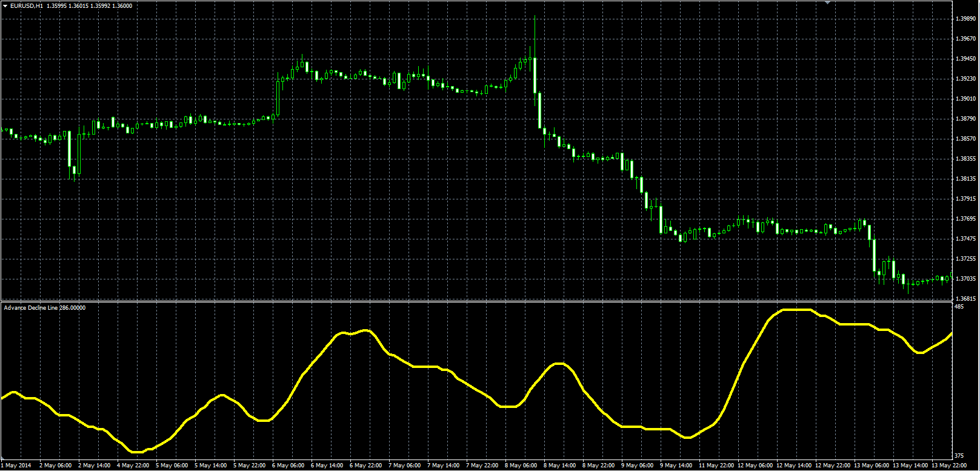Click price level 1.36815 on price axis
The width and height of the screenshot is (980, 471).
pos(965,299)
